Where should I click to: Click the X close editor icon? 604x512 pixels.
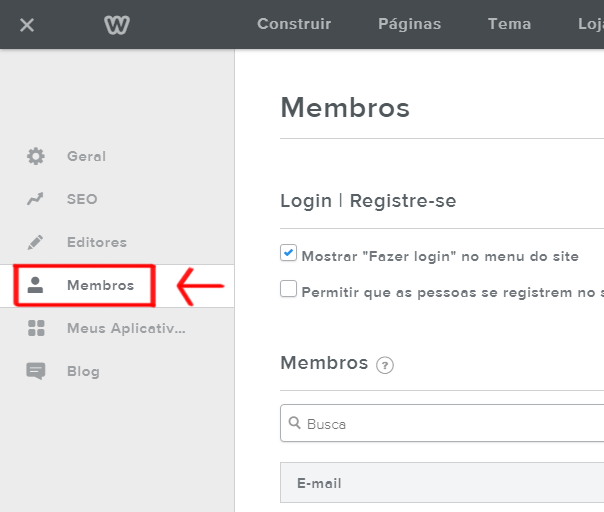click(27, 24)
